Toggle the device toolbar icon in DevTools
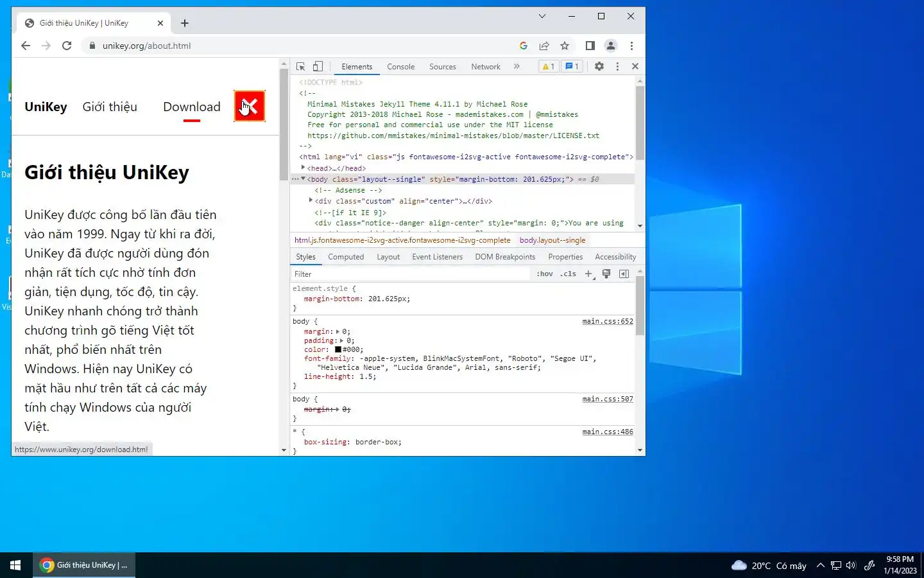The image size is (924, 578). [x=318, y=66]
